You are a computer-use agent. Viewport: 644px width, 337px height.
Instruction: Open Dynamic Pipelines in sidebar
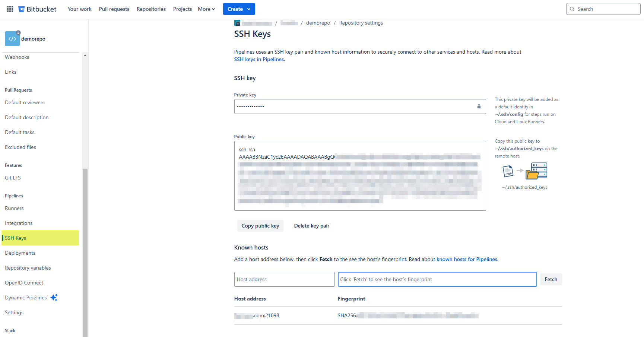(x=26, y=298)
